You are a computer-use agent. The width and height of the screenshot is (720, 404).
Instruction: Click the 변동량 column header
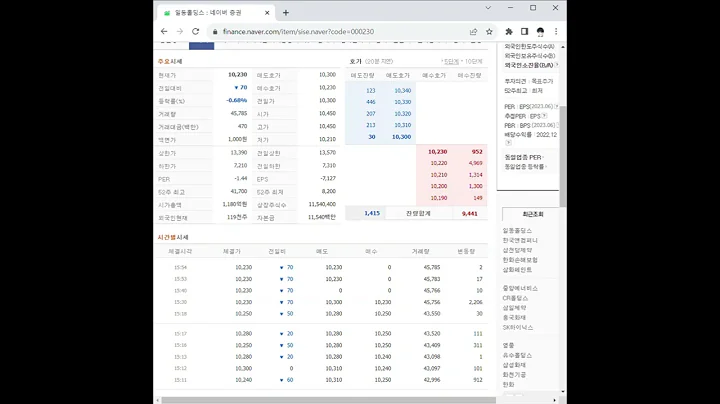coord(466,251)
